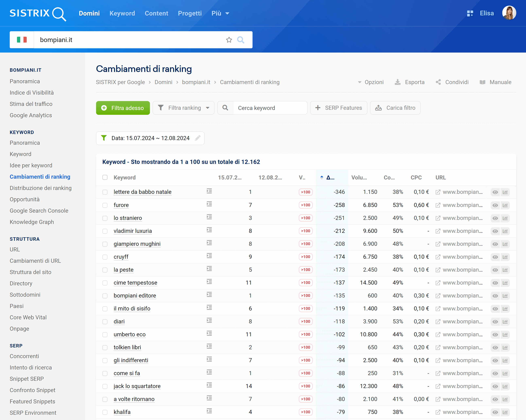Viewport: 526px width, 420px height.
Task: Check the il mito di sisifo checkbox
Action: click(x=105, y=309)
